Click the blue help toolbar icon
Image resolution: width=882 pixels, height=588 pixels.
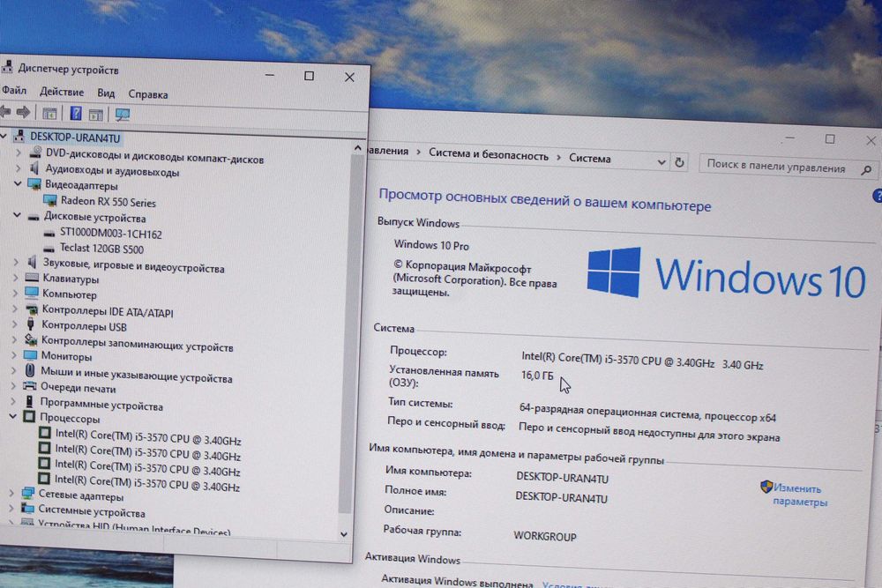tap(75, 114)
